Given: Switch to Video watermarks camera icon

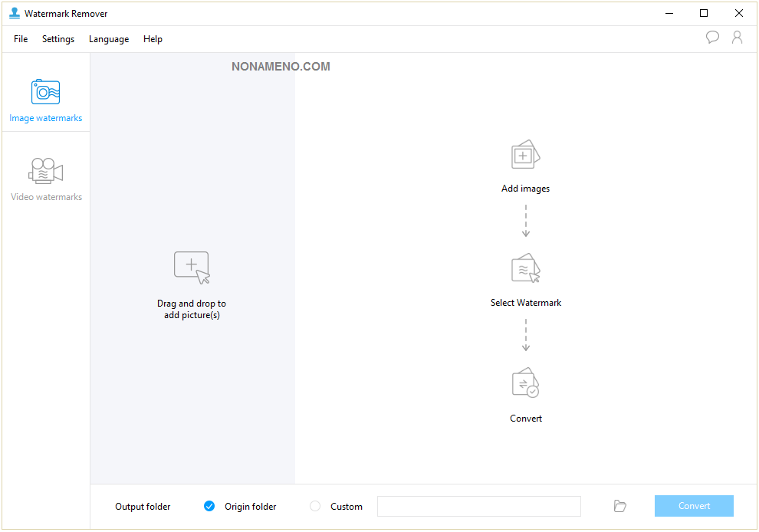Looking at the screenshot, I should pos(45,170).
